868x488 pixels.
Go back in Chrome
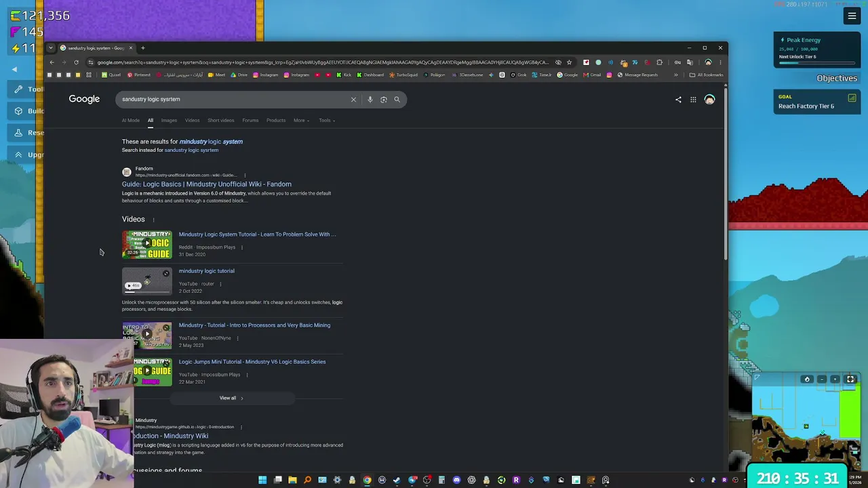click(x=52, y=62)
